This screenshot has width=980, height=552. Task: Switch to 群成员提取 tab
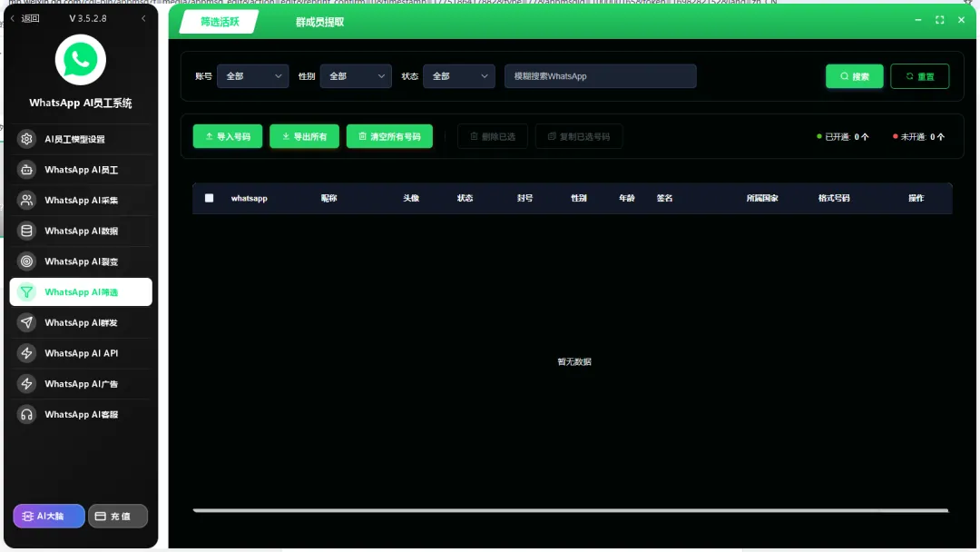coord(320,22)
